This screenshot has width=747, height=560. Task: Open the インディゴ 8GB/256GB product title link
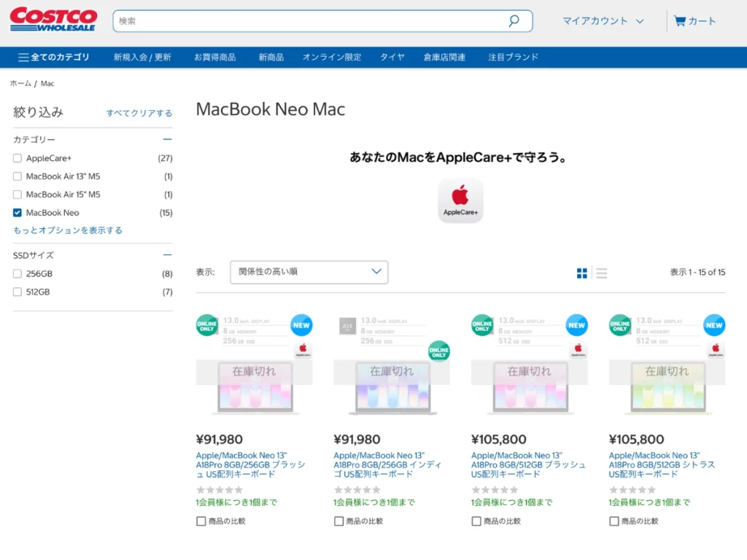point(388,464)
